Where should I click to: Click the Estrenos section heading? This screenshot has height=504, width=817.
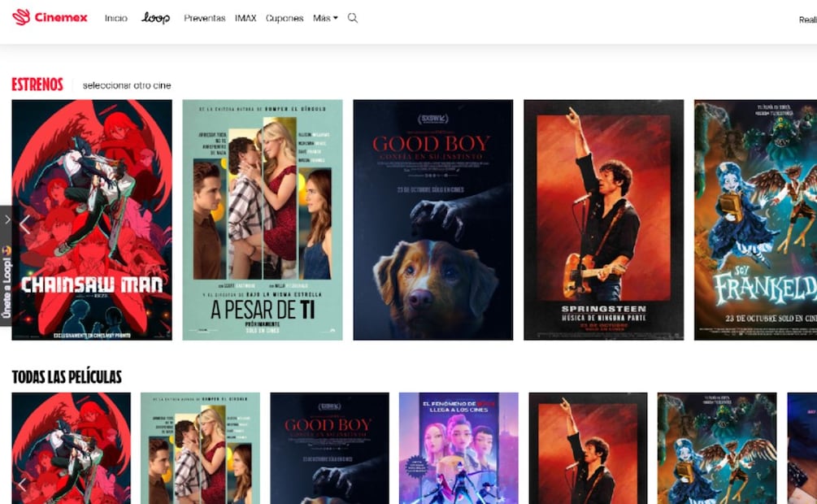pos(37,85)
